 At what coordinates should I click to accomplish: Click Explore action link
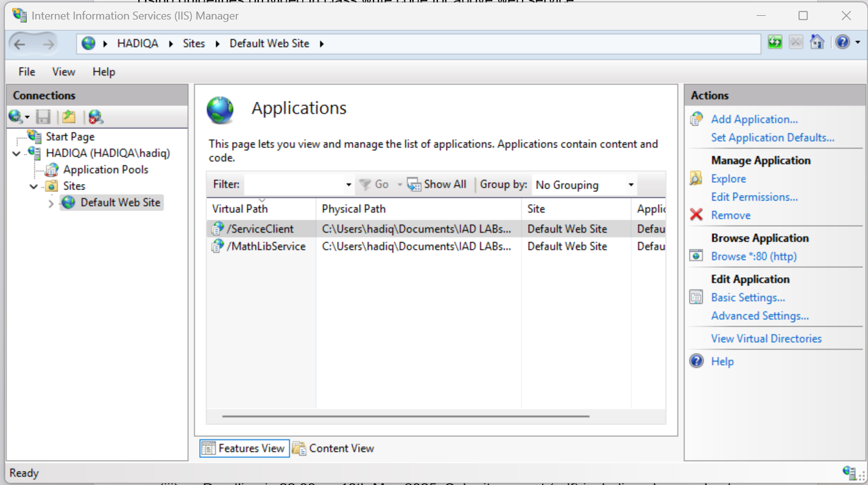pyautogui.click(x=729, y=179)
